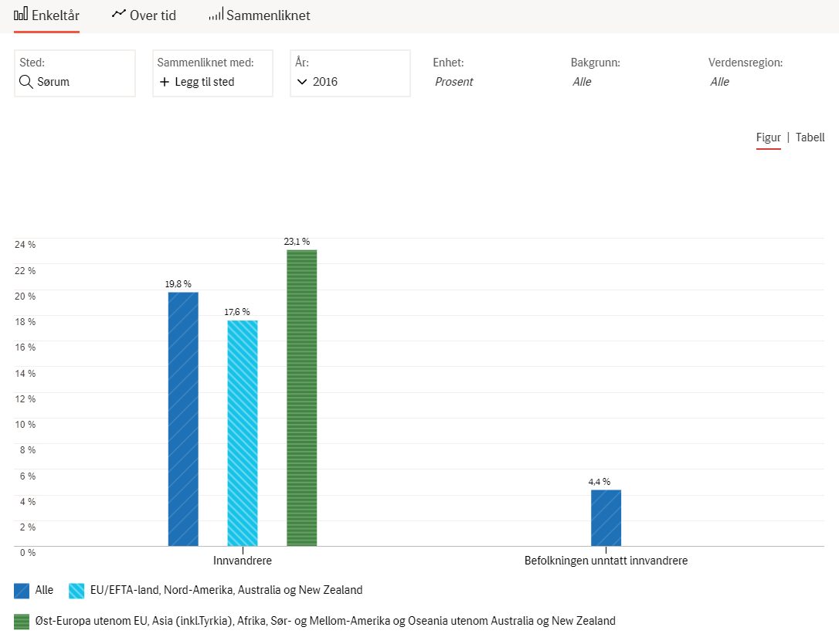839x644 pixels.
Task: Open the Sammenliknet med selector
Action: point(213,73)
